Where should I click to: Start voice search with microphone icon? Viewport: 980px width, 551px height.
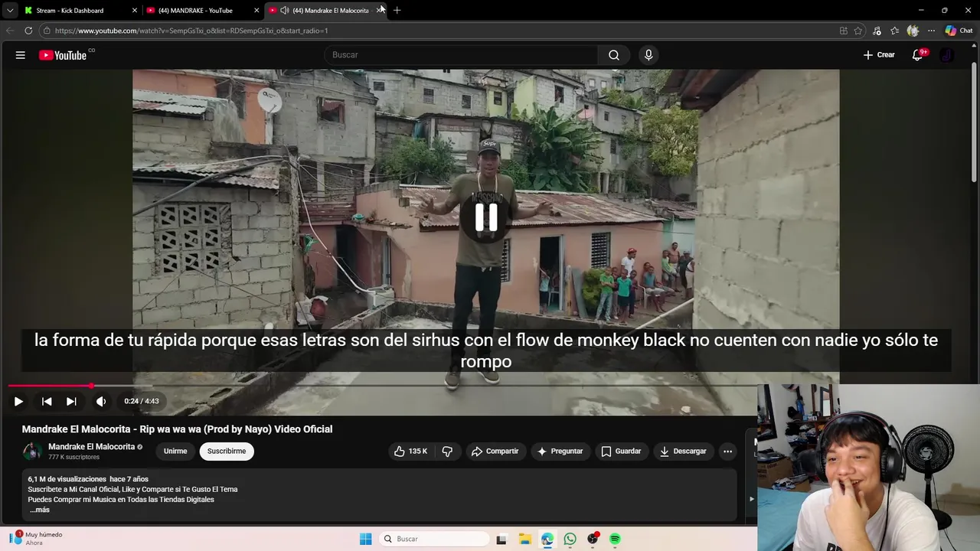648,55
